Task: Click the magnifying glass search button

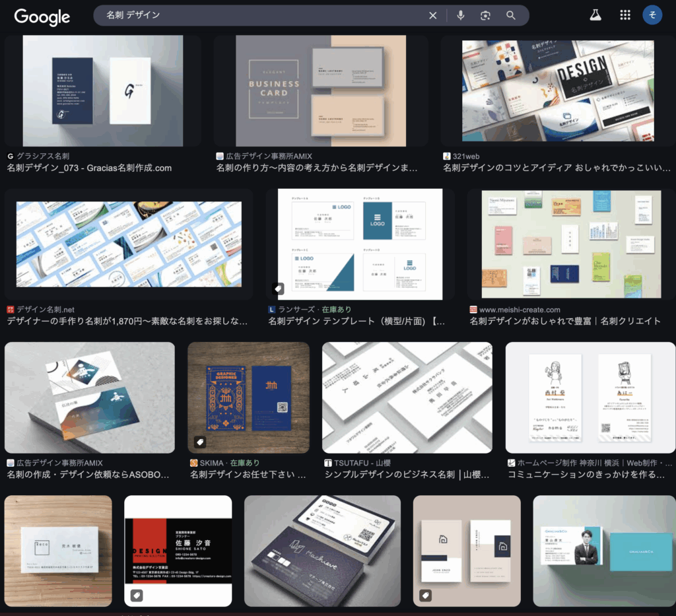Action: coord(511,16)
